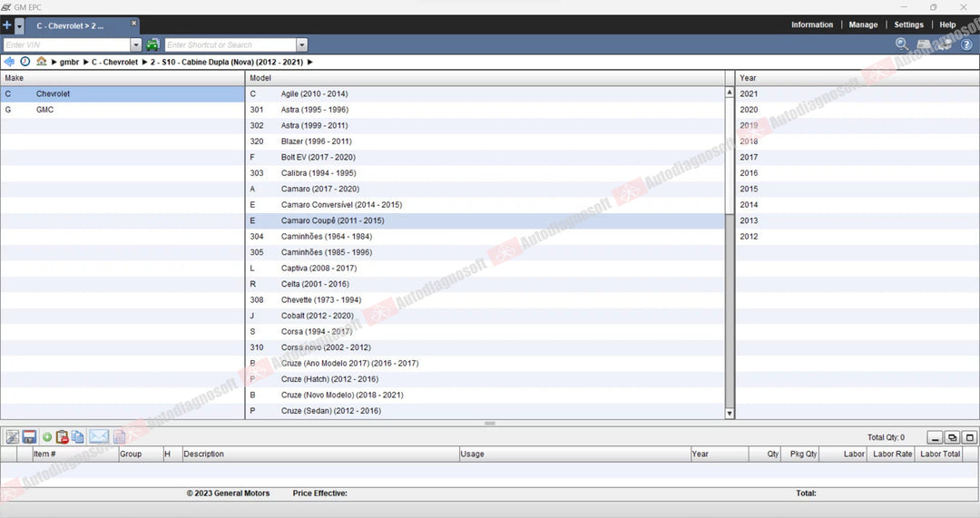Click the save floppy disk icon

click(x=29, y=436)
